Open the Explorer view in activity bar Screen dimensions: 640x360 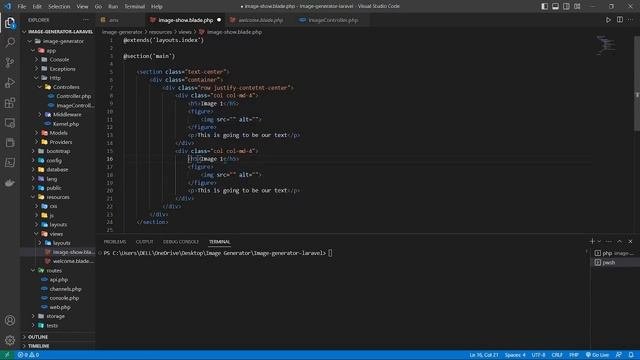pyautogui.click(x=10, y=22)
